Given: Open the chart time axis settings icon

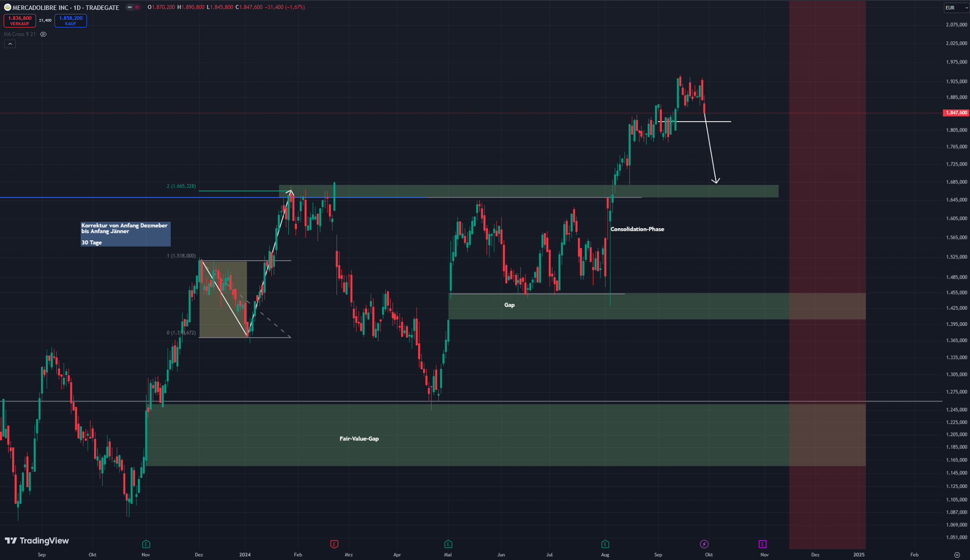Looking at the screenshot, I should click(957, 555).
